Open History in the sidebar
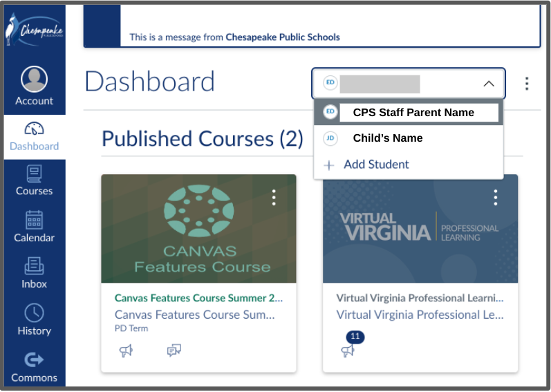The height and width of the screenshot is (392, 551). [x=34, y=319]
